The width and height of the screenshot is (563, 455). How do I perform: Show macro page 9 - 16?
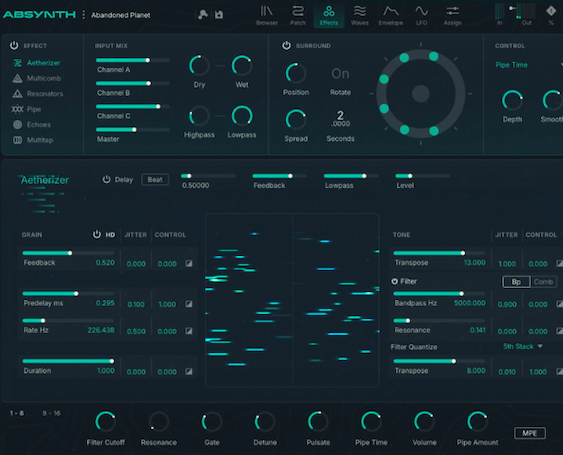[x=52, y=413]
